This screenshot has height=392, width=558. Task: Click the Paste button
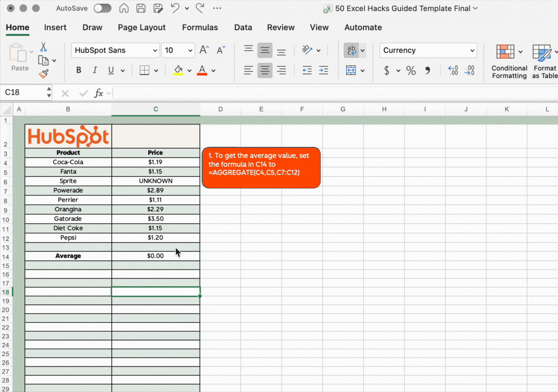pos(18,57)
